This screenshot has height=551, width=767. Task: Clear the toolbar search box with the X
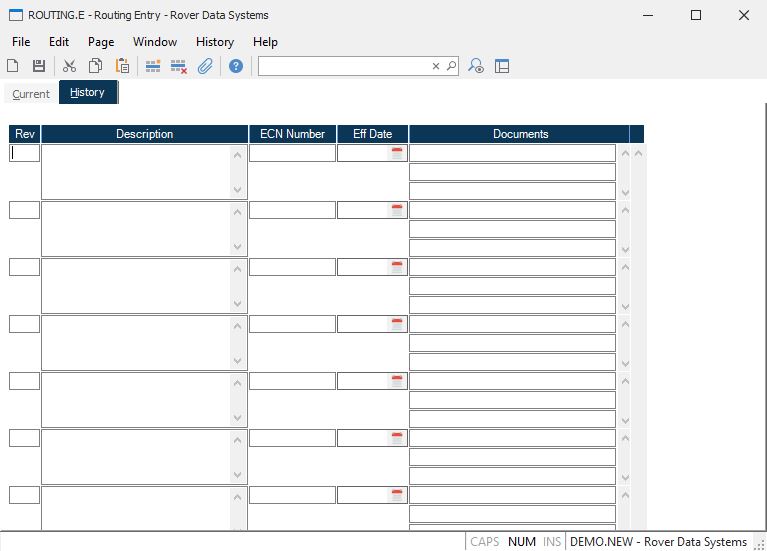coord(436,66)
